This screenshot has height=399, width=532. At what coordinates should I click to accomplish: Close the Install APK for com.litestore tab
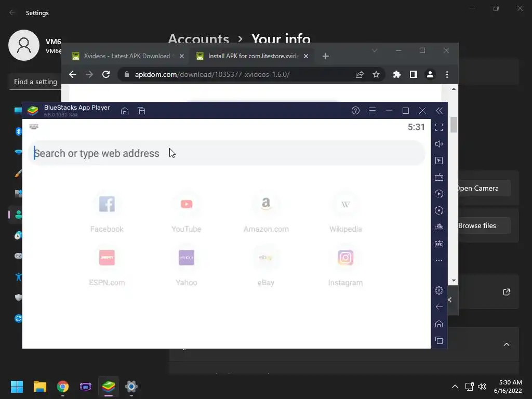(306, 56)
